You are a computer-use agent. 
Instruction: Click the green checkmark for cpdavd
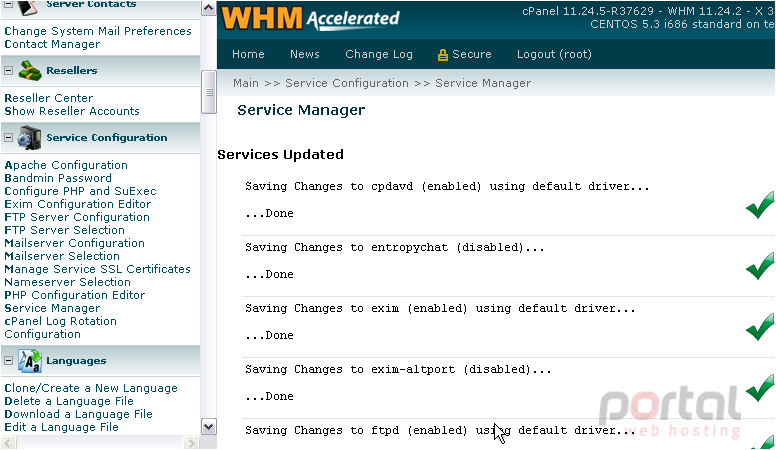point(760,205)
